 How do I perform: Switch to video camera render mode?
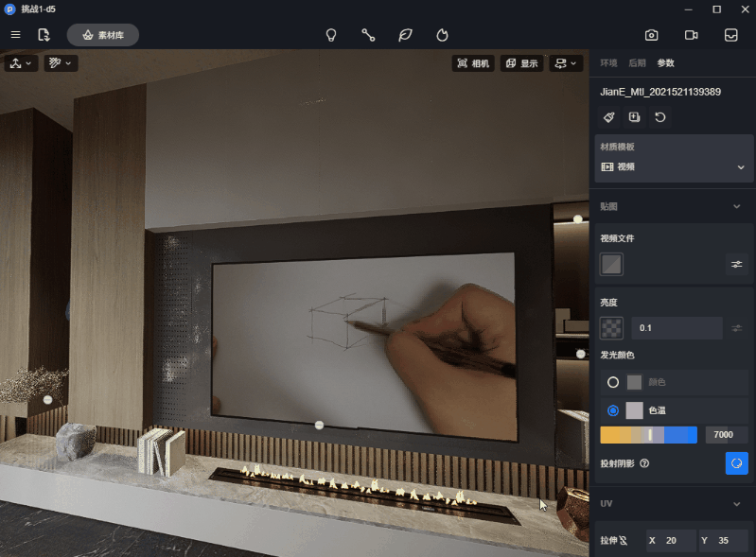point(691,35)
